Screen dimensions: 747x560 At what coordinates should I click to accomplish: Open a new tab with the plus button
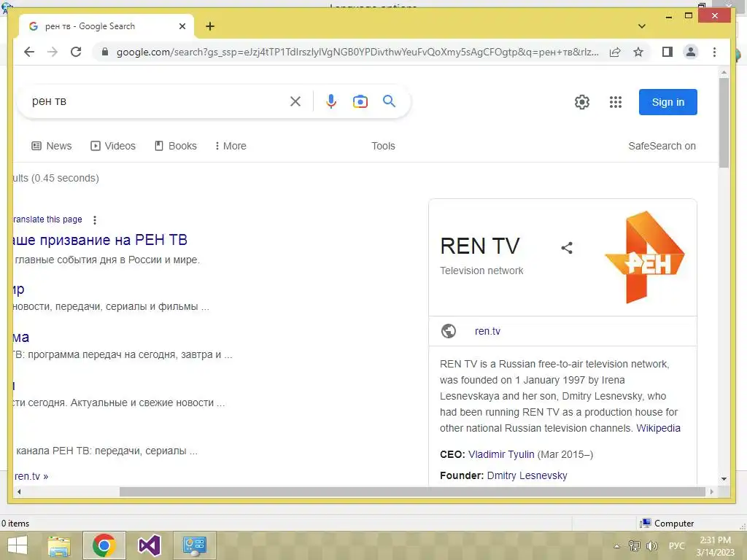click(210, 26)
